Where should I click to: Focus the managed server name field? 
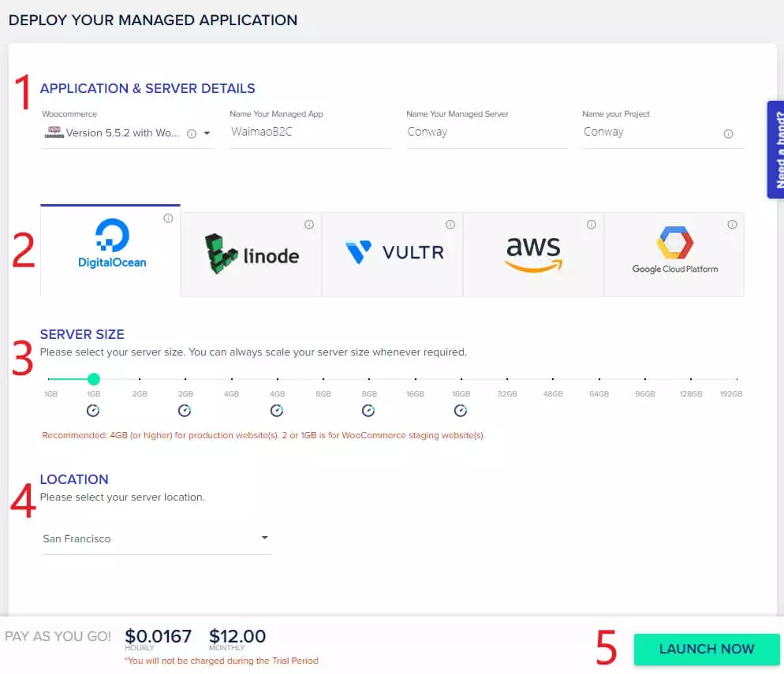(x=487, y=132)
